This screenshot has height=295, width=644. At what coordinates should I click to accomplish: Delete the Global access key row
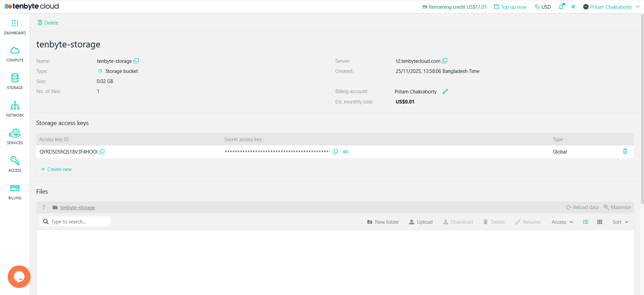(625, 151)
